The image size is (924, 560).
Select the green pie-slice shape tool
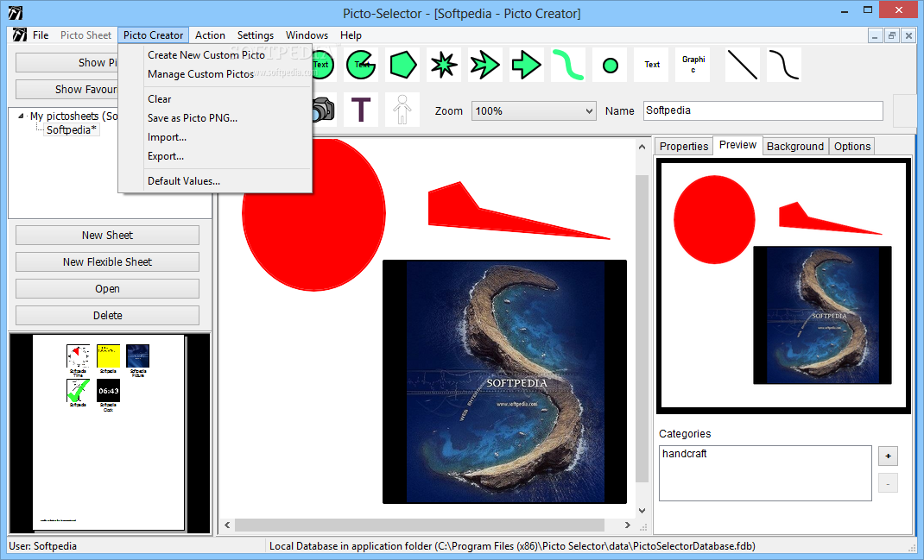coord(361,65)
